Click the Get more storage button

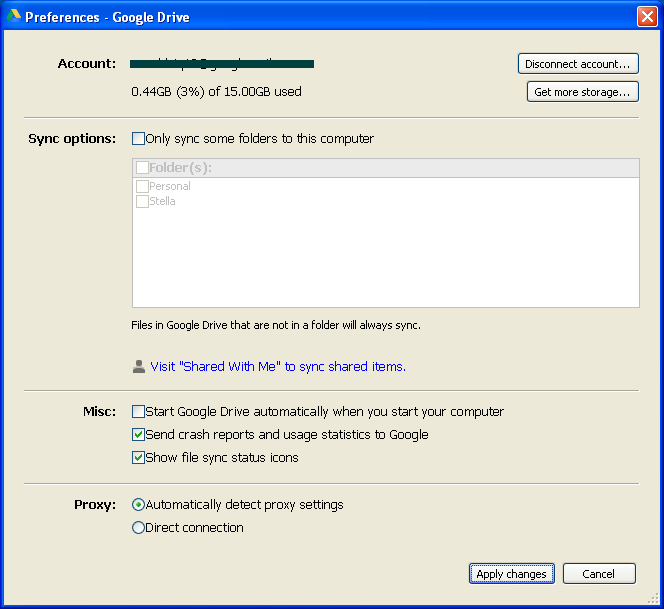pyautogui.click(x=583, y=92)
